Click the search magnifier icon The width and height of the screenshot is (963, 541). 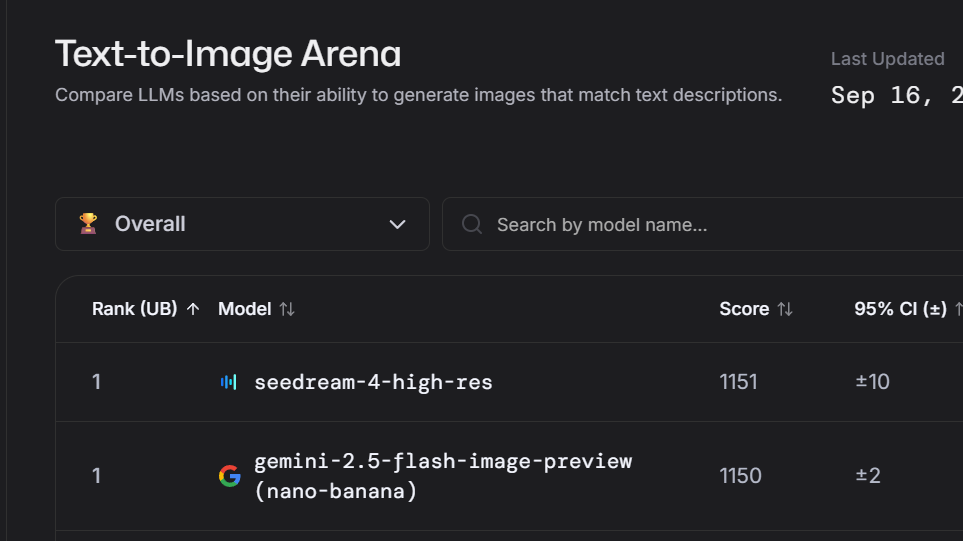click(x=472, y=224)
